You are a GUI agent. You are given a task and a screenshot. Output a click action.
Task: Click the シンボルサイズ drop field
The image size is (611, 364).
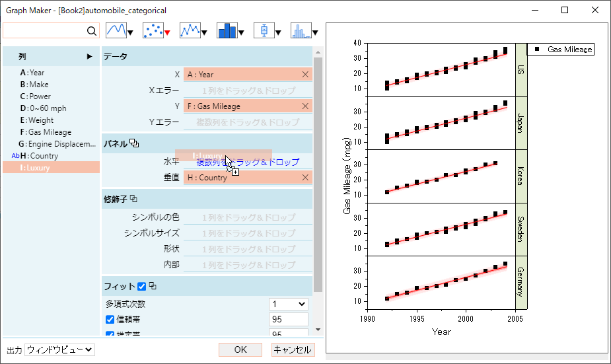click(248, 233)
